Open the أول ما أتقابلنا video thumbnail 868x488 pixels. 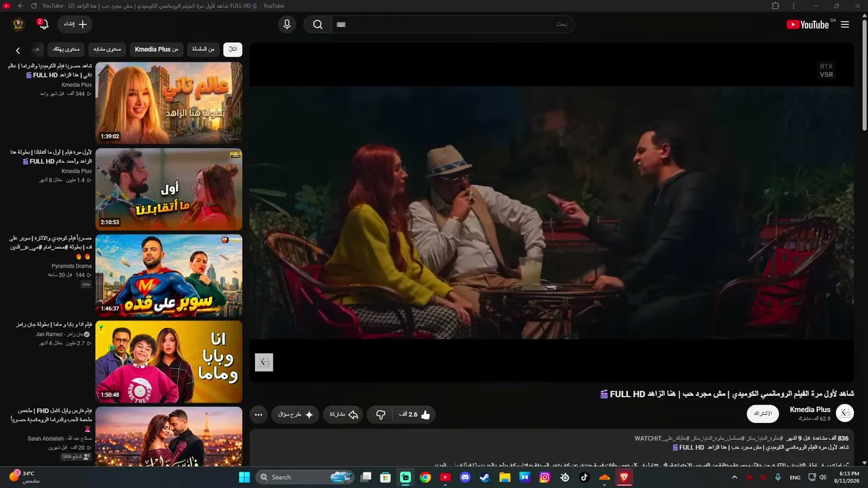tap(169, 189)
